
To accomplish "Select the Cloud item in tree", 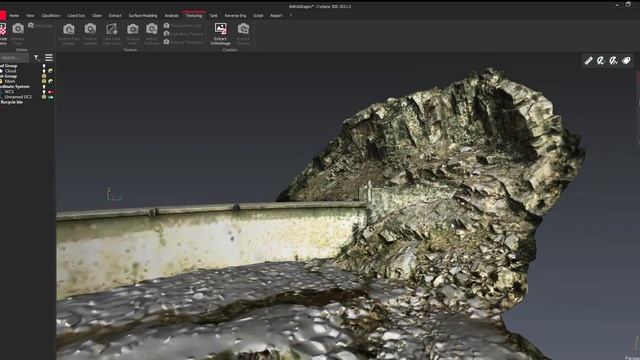I will (10, 71).
